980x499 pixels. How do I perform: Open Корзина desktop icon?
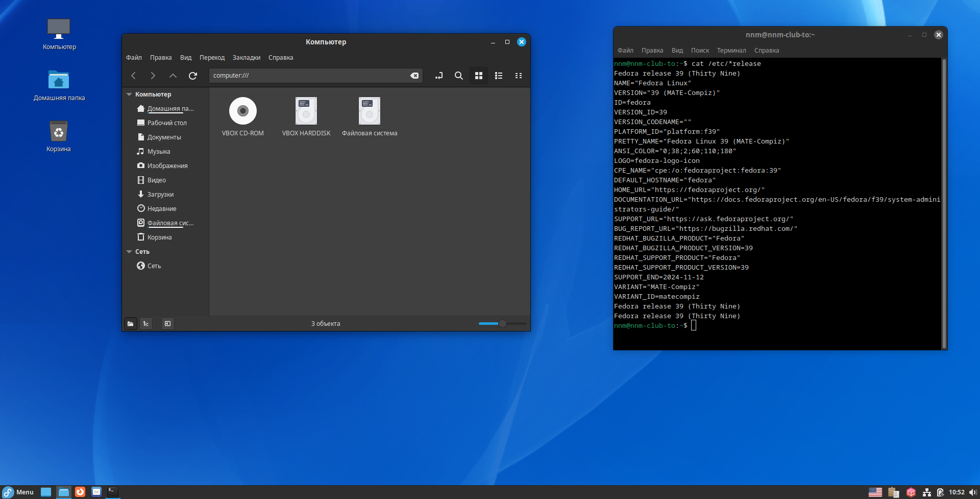pos(59,132)
